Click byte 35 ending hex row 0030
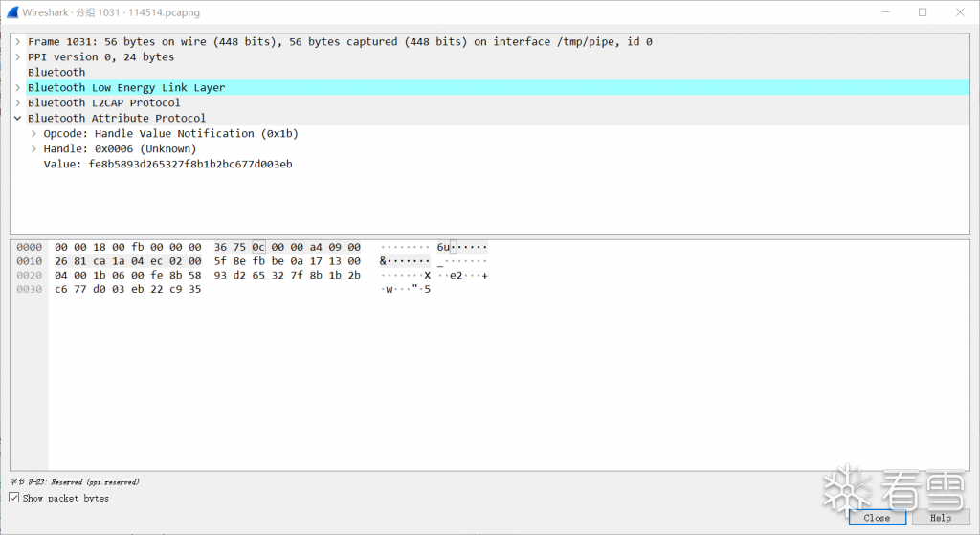 [195, 289]
